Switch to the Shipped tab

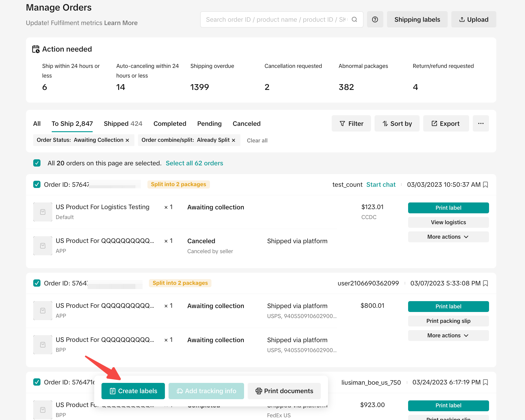123,124
